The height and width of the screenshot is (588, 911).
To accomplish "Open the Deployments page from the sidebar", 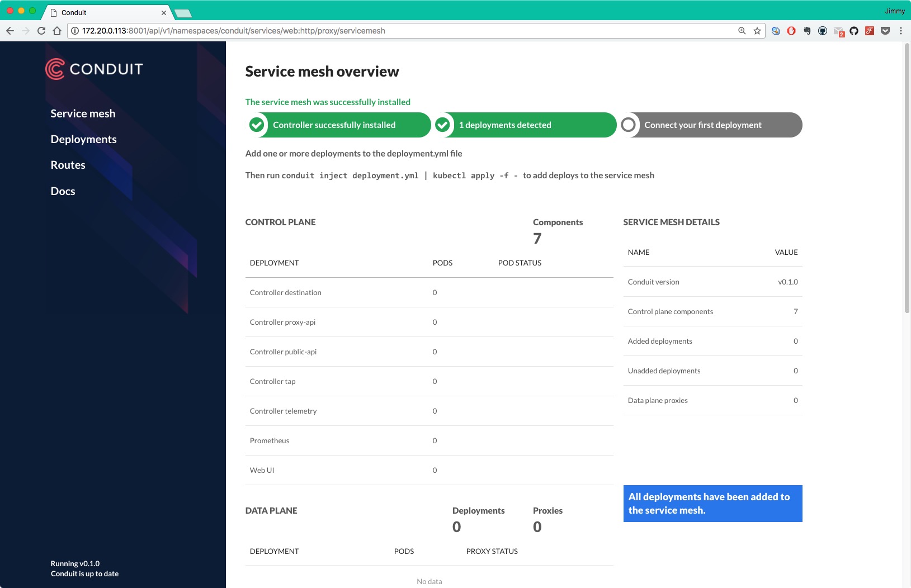I will tap(83, 139).
